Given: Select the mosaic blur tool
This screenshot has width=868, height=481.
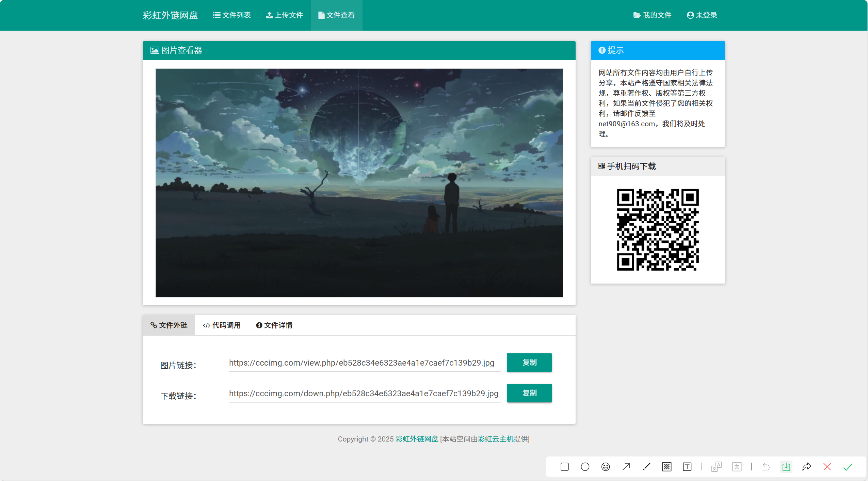Looking at the screenshot, I should pyautogui.click(x=666, y=467).
